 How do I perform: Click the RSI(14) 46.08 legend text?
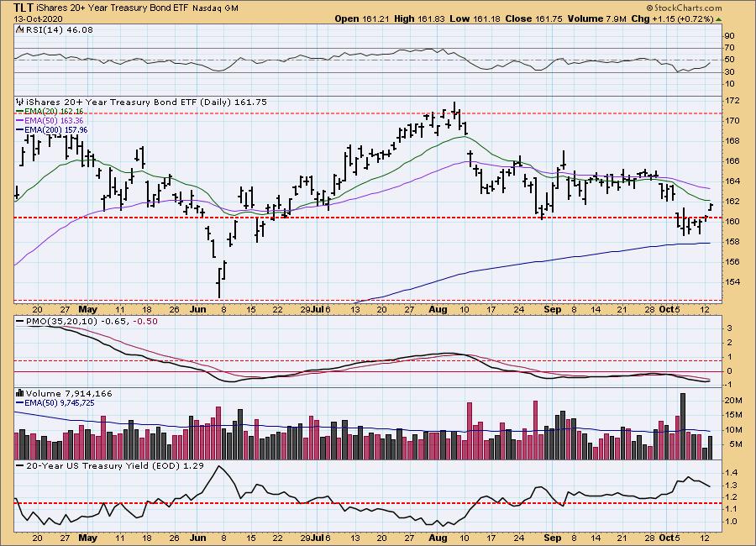click(59, 29)
